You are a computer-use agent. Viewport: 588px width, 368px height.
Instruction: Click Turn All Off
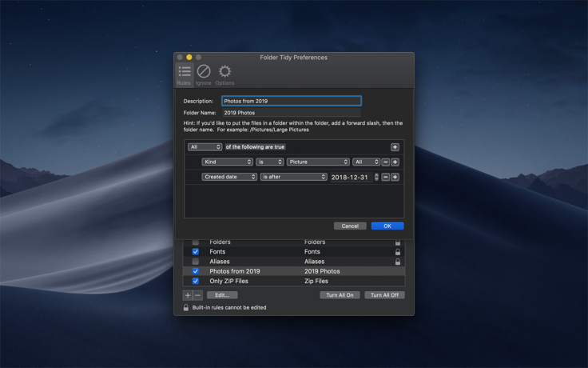(385, 295)
